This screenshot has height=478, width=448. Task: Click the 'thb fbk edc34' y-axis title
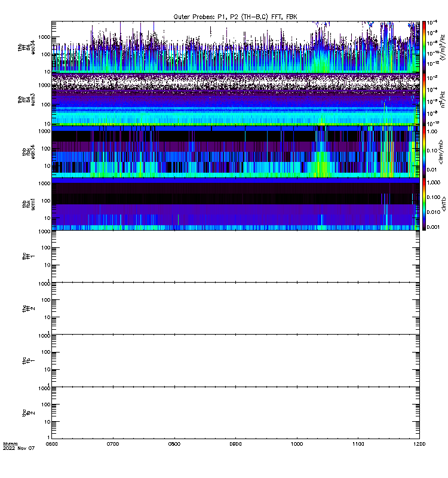(29, 152)
